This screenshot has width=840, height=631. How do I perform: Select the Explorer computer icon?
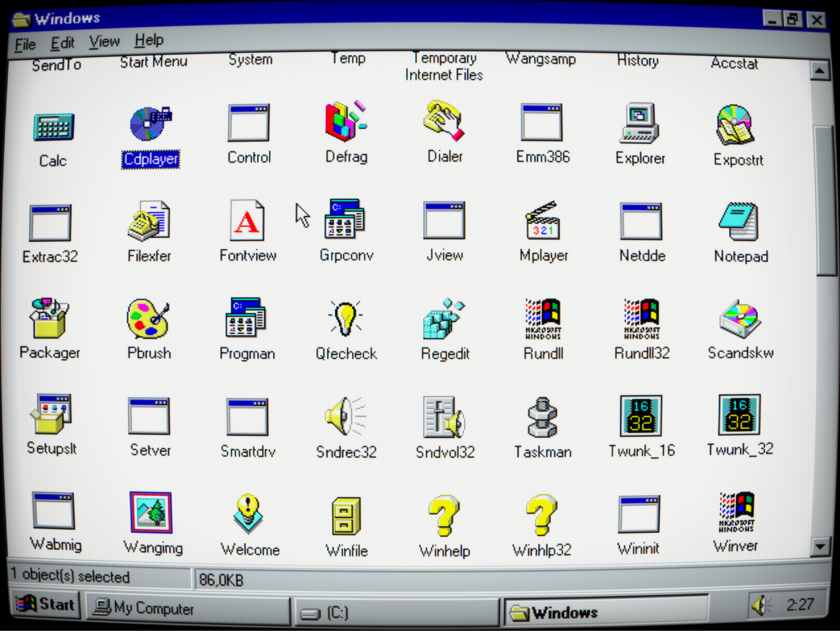pos(639,123)
